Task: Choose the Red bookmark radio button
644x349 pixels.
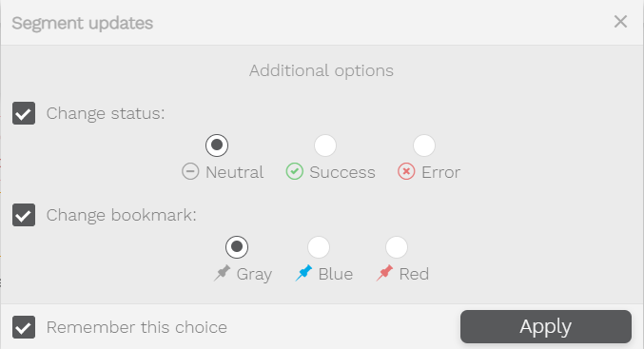Action: [x=397, y=247]
